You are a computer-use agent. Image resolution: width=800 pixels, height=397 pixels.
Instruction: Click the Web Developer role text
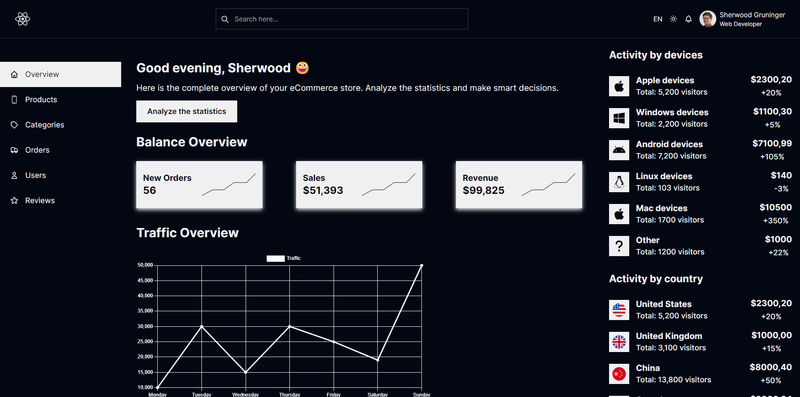(740, 24)
